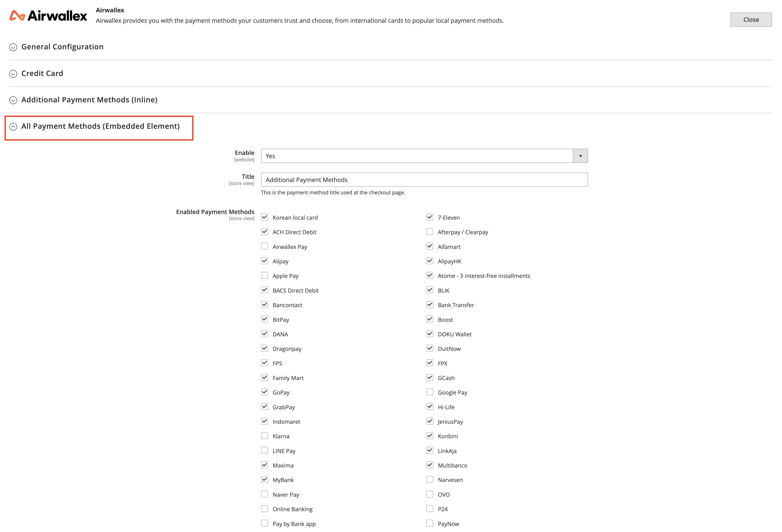This screenshot has width=782, height=532.
Task: Open the Enable dropdown arrow
Action: click(x=580, y=156)
